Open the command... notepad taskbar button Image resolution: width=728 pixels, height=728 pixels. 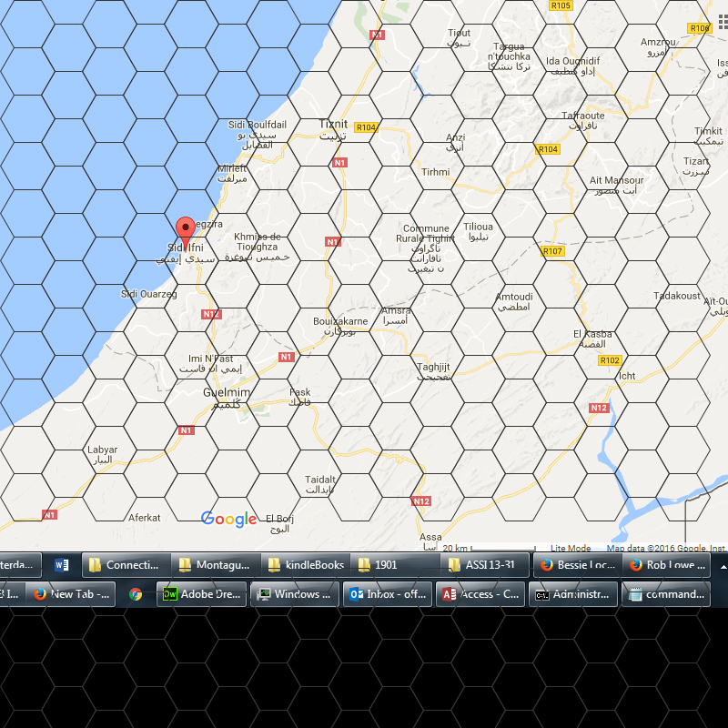[666, 594]
